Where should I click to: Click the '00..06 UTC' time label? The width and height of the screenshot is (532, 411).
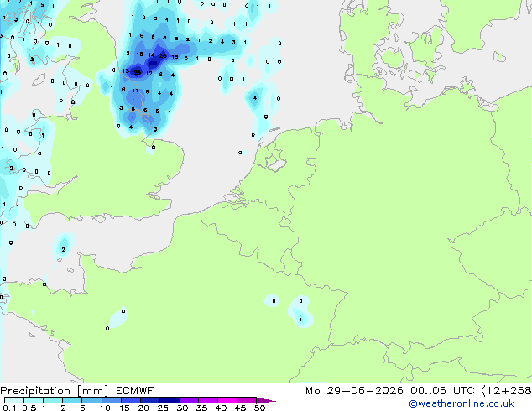point(442,391)
